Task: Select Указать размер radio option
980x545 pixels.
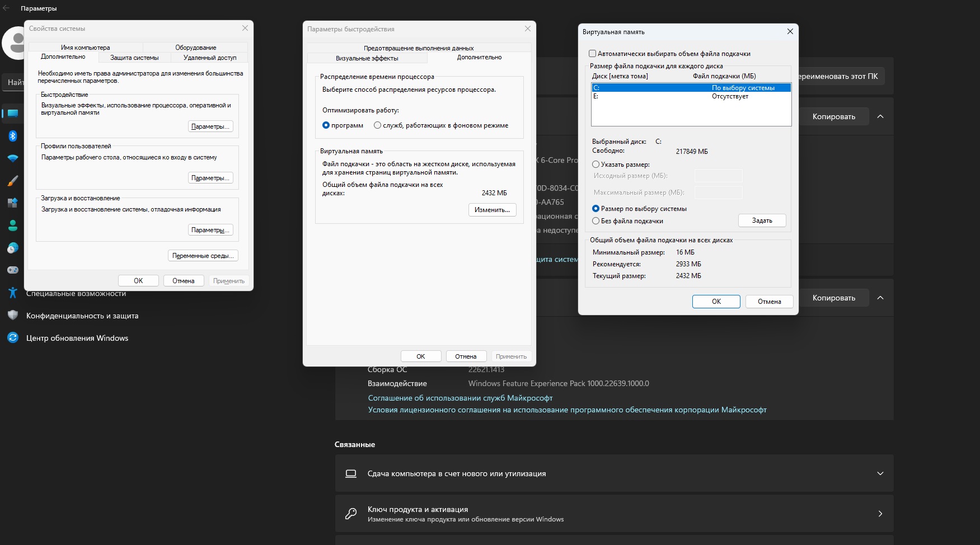Action: coord(595,165)
